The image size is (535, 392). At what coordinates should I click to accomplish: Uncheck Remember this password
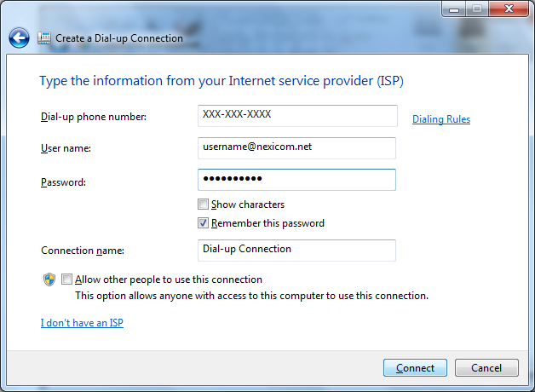click(x=203, y=223)
